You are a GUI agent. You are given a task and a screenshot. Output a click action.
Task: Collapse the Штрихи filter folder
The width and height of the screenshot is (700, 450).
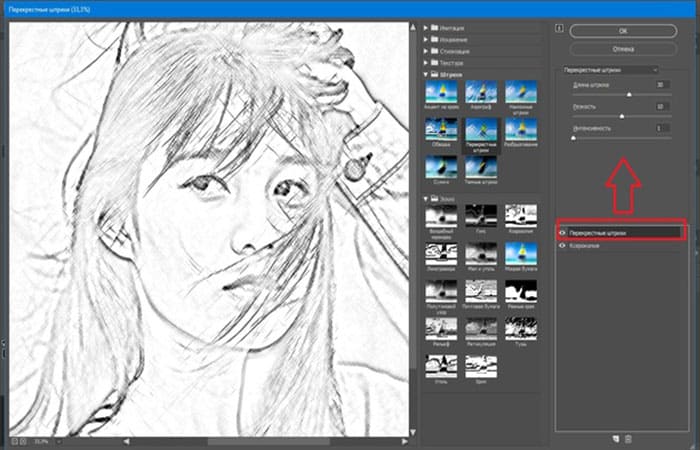(x=426, y=75)
